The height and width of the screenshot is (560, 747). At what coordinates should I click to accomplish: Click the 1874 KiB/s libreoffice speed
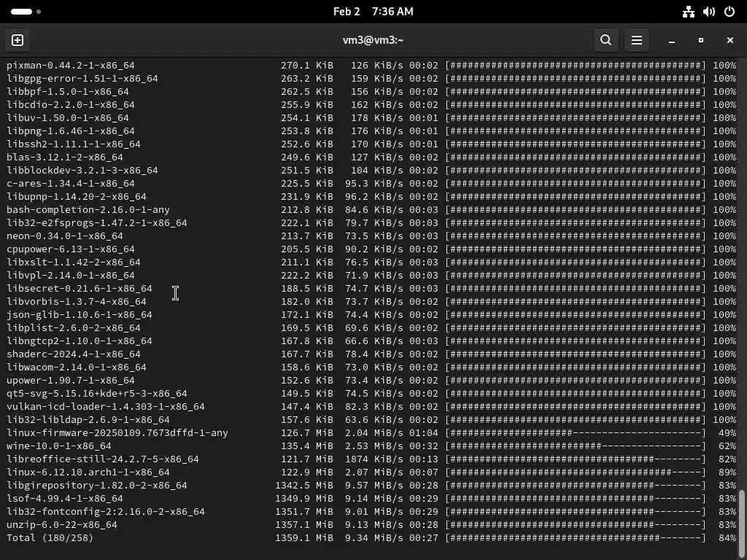tap(374, 459)
